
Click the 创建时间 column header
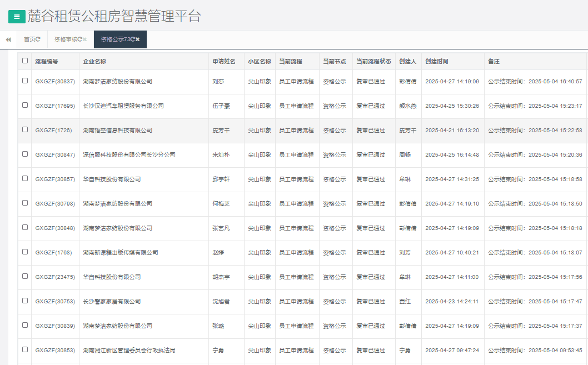(x=437, y=61)
